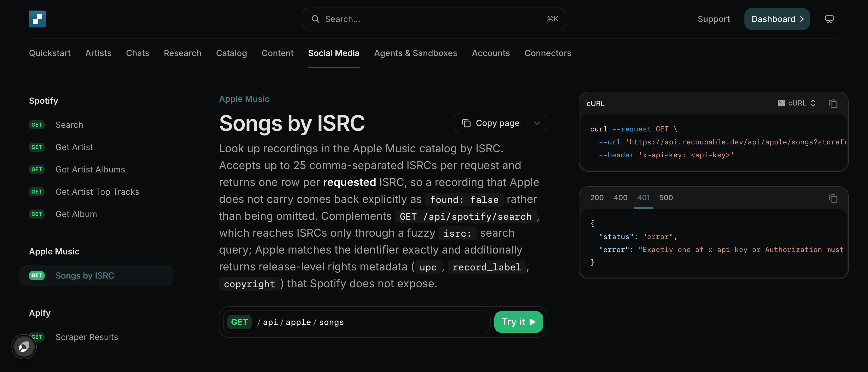Open Spotify Search endpoint in sidebar
This screenshot has height=372, width=868.
96,125
